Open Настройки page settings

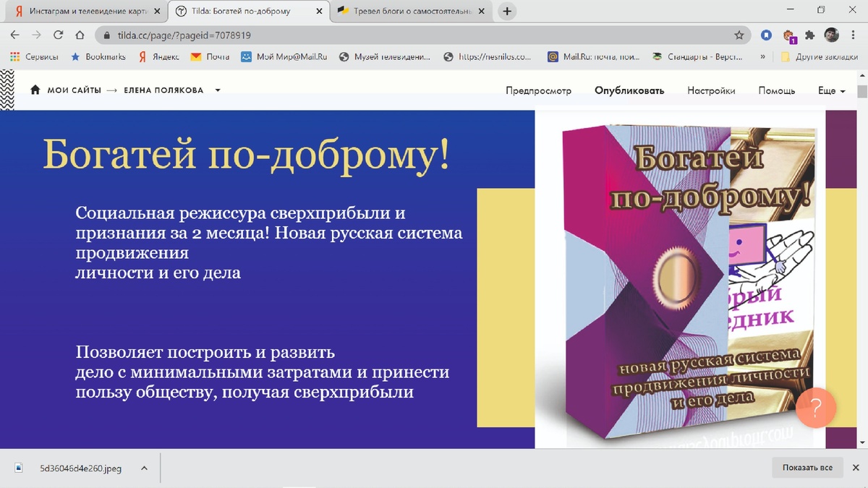[x=711, y=90]
